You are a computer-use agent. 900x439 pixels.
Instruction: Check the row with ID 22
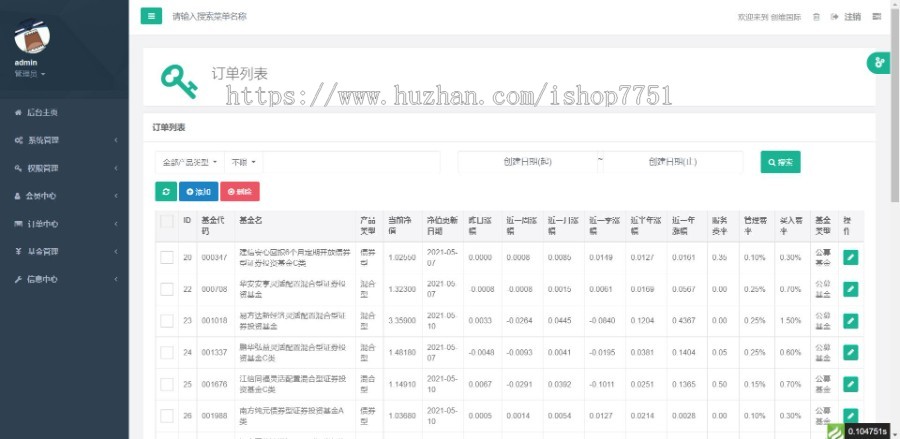pyautogui.click(x=167, y=289)
